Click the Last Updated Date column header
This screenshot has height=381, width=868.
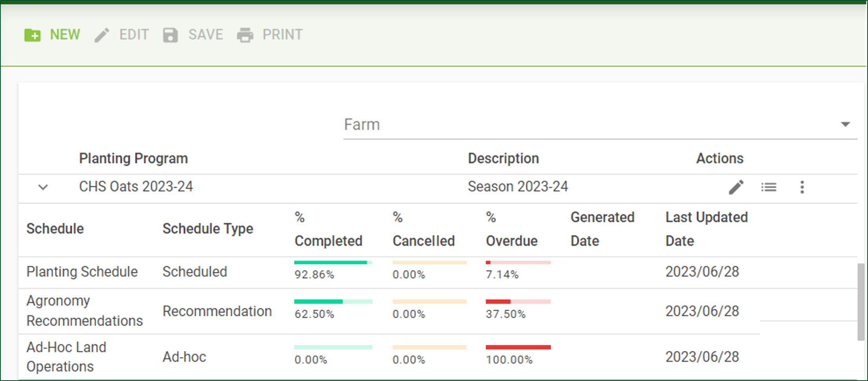tap(706, 229)
